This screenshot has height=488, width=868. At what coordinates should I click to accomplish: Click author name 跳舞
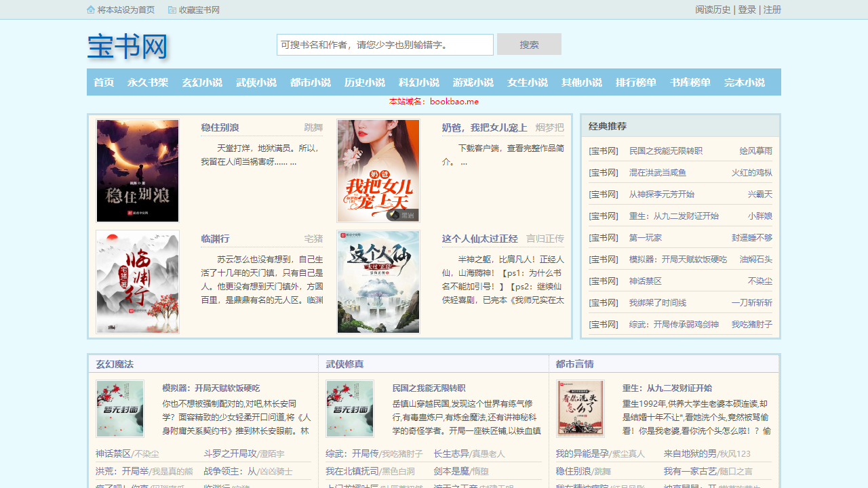[313, 127]
